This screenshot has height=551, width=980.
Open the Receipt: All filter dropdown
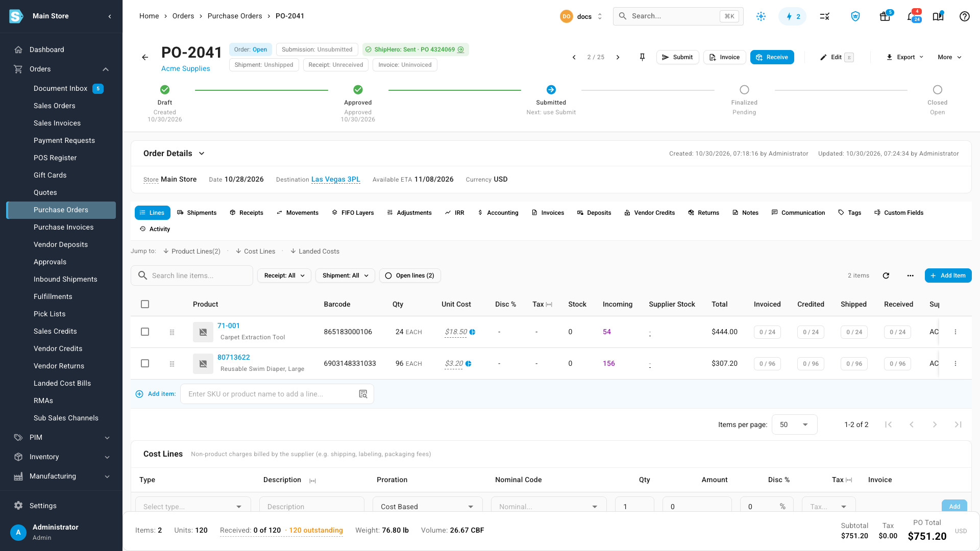click(x=284, y=275)
